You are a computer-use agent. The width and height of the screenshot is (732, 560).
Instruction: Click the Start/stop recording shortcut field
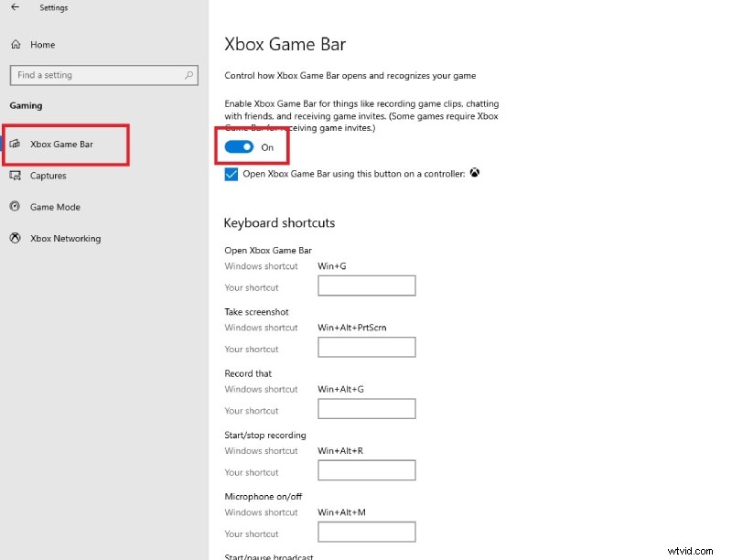click(x=366, y=469)
